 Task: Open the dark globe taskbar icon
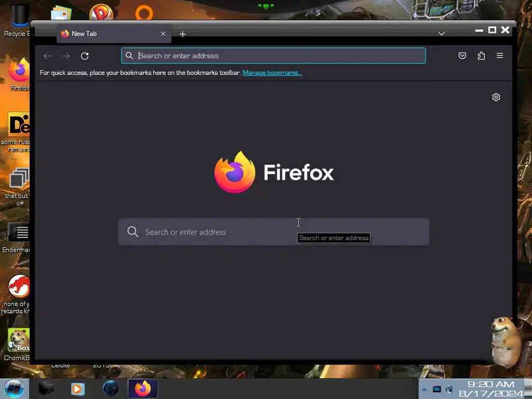(x=111, y=389)
